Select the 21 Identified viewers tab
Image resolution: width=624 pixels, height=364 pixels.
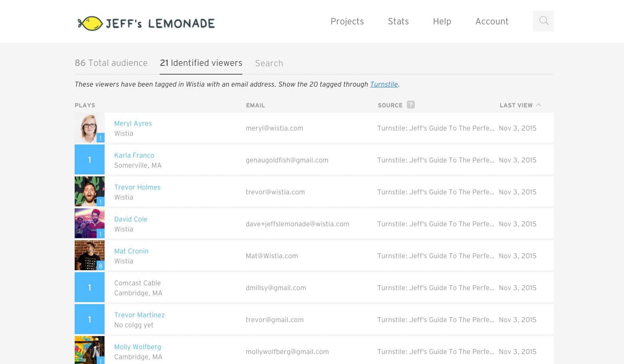[x=201, y=63]
